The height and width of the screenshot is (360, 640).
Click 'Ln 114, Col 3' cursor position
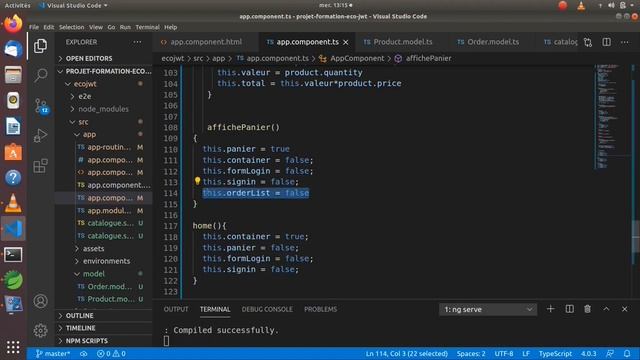click(407, 353)
